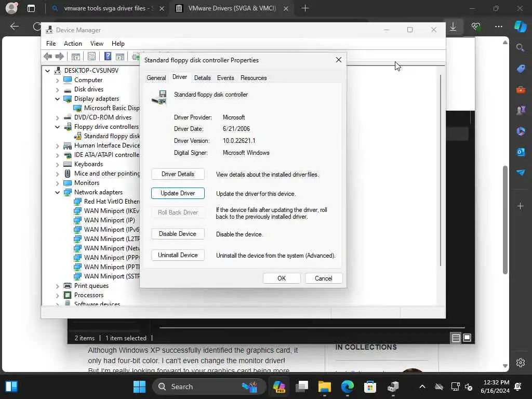Open a new Edge tab with plus
This screenshot has height=399, width=532.
[x=305, y=8]
